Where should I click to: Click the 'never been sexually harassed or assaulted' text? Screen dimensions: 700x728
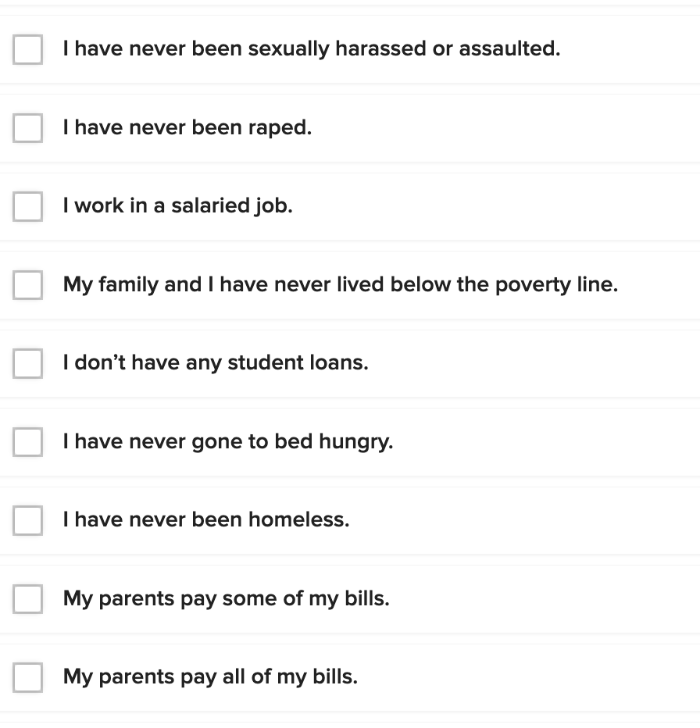click(x=312, y=49)
